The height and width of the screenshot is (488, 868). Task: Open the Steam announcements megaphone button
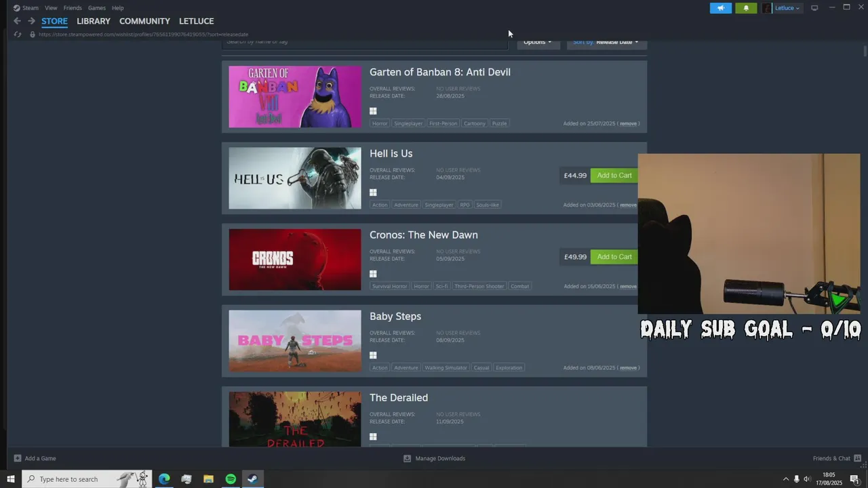721,8
